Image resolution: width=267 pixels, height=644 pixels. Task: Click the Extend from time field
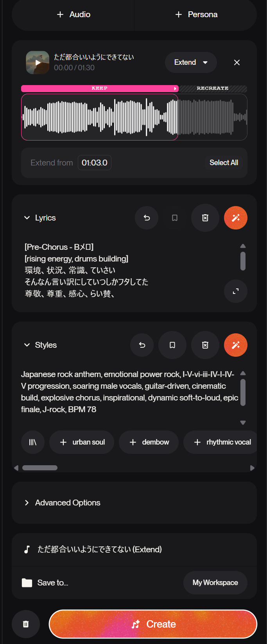pyautogui.click(x=95, y=163)
